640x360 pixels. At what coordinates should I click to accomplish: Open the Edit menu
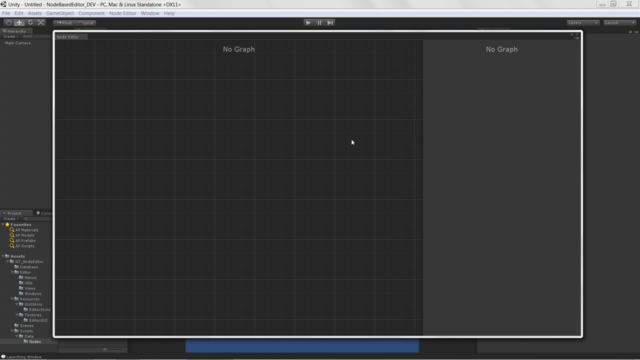point(19,13)
